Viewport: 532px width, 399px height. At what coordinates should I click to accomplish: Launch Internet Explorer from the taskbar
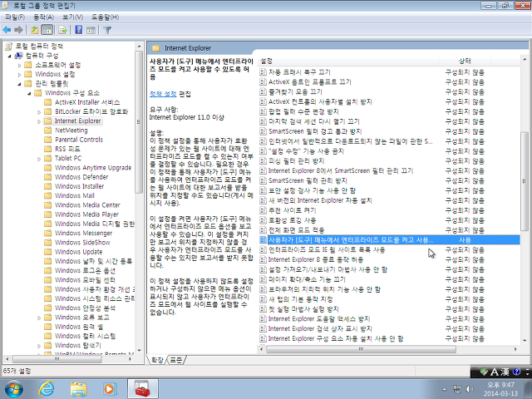[x=47, y=389]
